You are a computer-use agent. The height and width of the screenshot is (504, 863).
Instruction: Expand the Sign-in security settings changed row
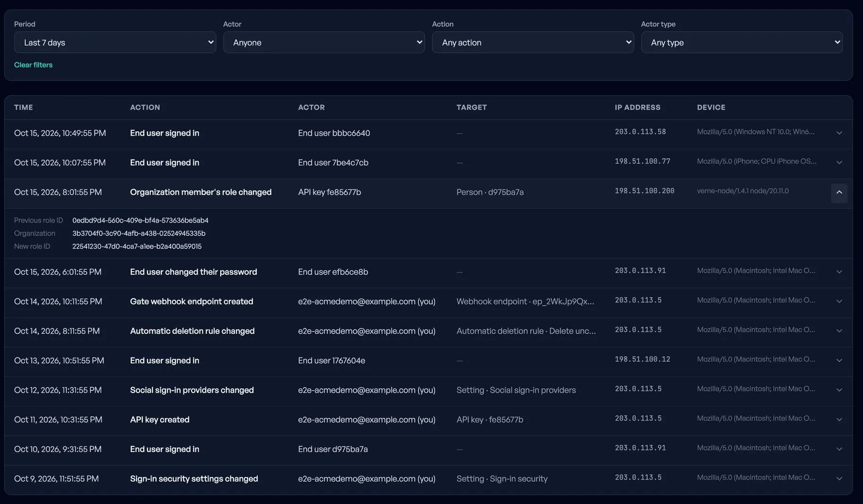point(839,478)
